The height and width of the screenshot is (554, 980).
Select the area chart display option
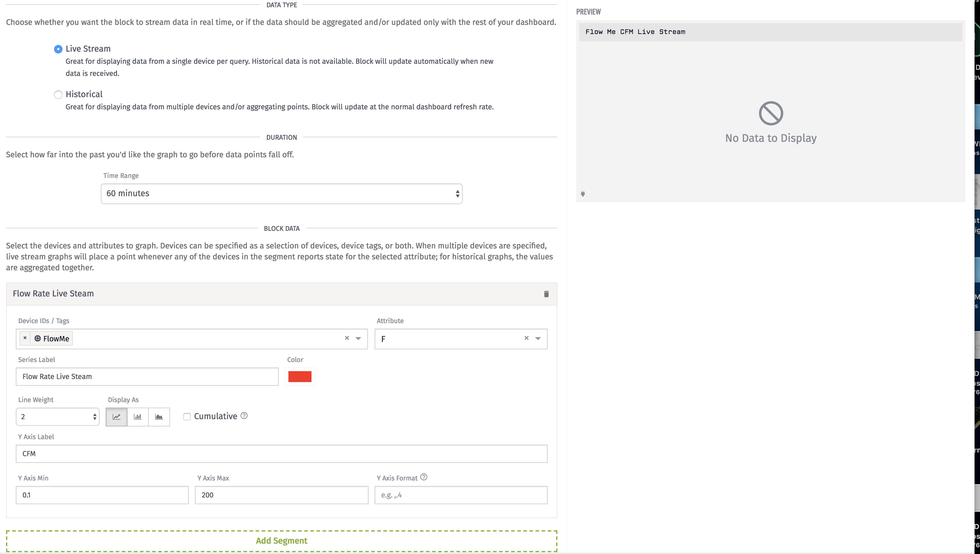[x=159, y=417]
